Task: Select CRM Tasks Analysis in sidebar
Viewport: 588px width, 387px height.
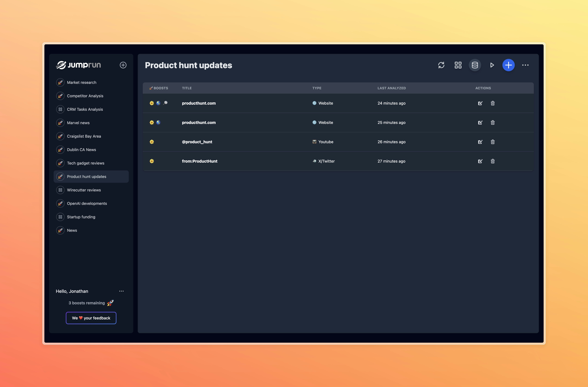Action: (x=85, y=109)
